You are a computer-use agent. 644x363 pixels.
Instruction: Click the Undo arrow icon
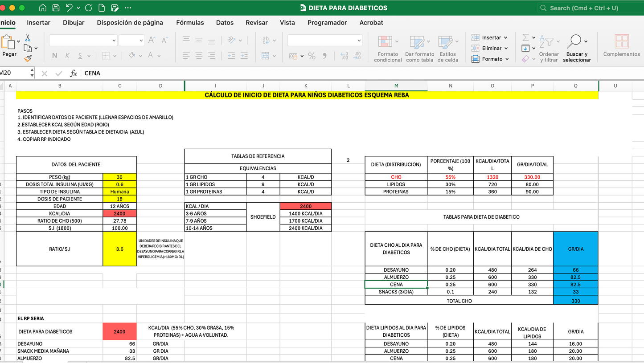coord(69,8)
